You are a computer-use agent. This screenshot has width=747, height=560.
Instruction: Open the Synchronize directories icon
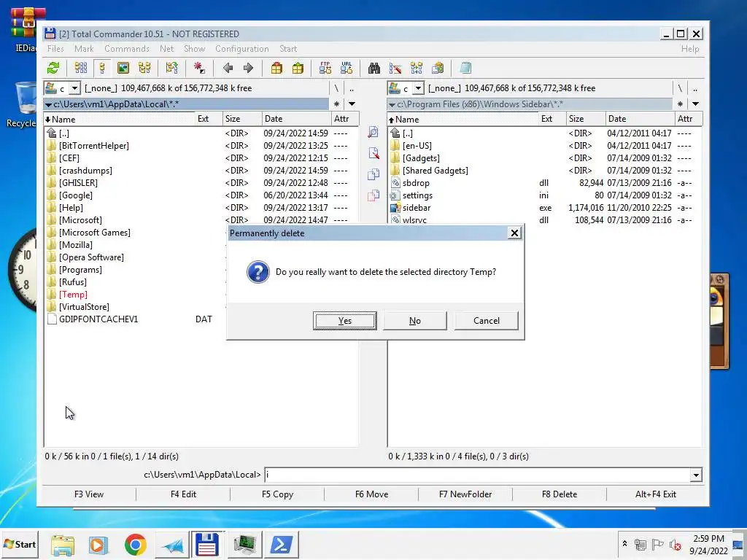(417, 68)
